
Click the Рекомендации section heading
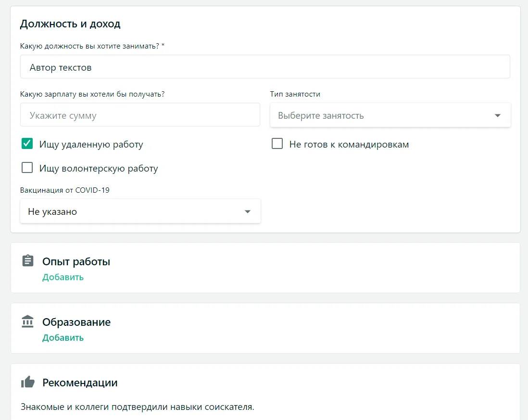pyautogui.click(x=80, y=383)
